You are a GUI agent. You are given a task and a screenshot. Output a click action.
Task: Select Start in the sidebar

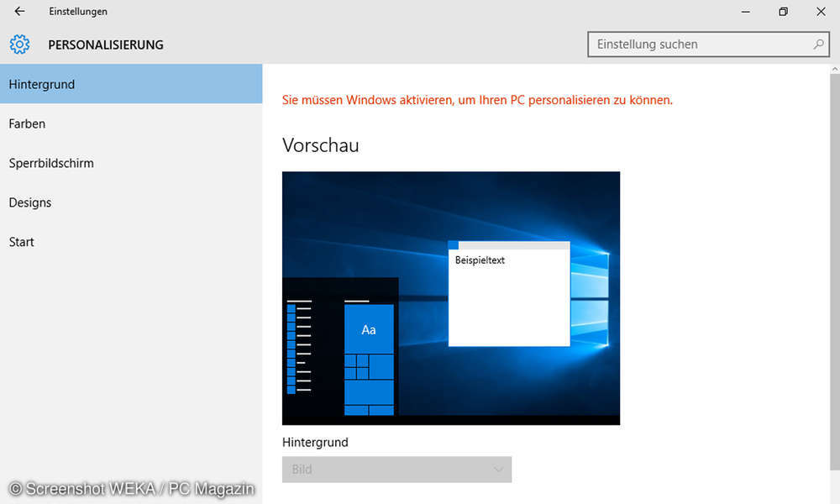(21, 242)
